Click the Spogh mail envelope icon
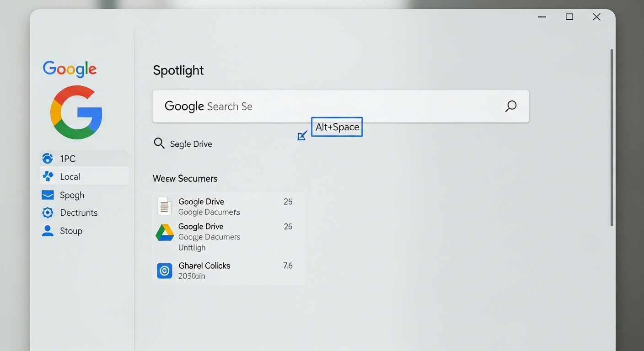 point(48,195)
